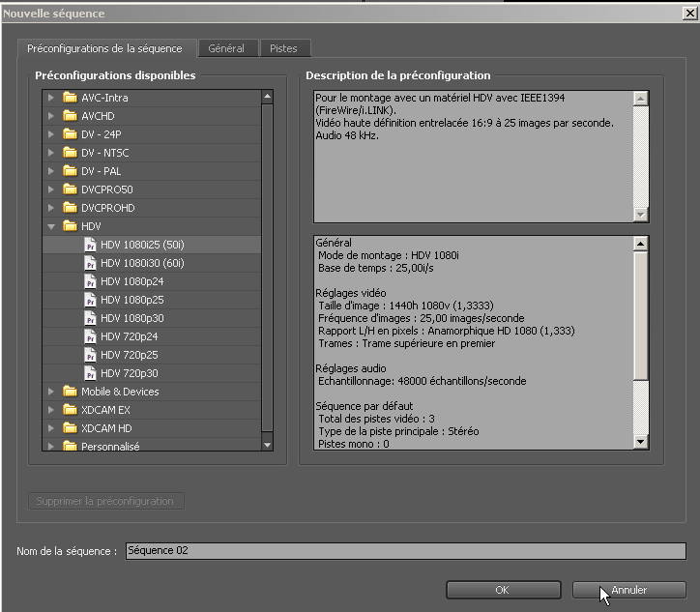The width and height of the screenshot is (700, 612).
Task: Click the preset icon for HDV 1080i30 (60i)
Action: tap(90, 263)
